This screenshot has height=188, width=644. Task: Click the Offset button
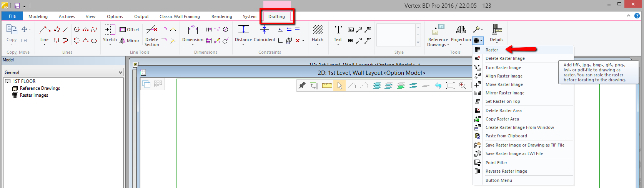130,30
